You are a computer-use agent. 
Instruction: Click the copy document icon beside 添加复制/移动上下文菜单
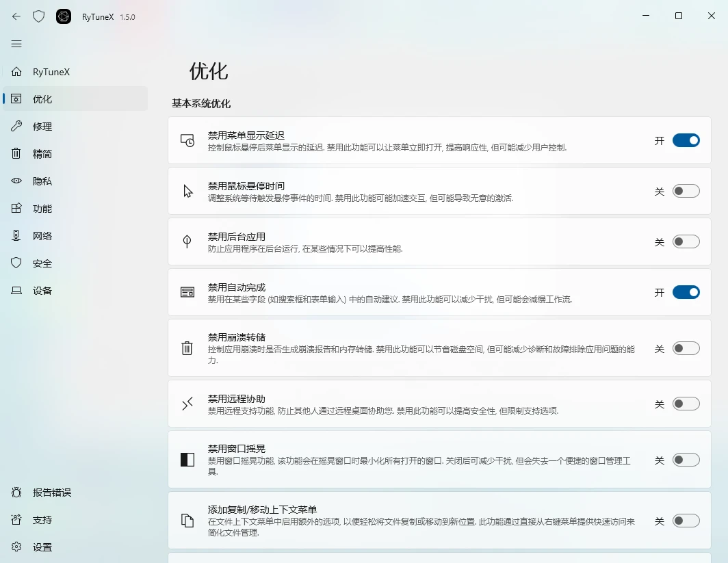pos(186,521)
